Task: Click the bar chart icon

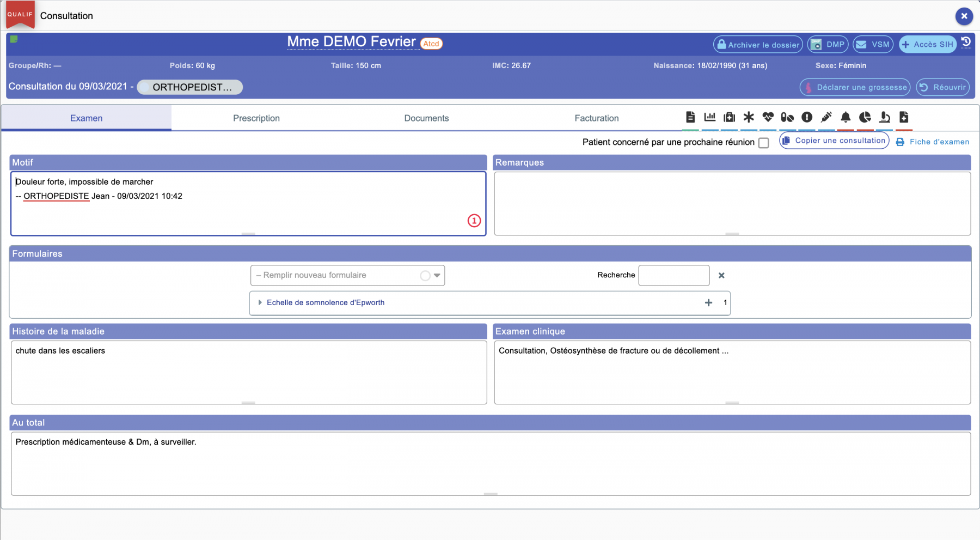Action: [x=710, y=117]
